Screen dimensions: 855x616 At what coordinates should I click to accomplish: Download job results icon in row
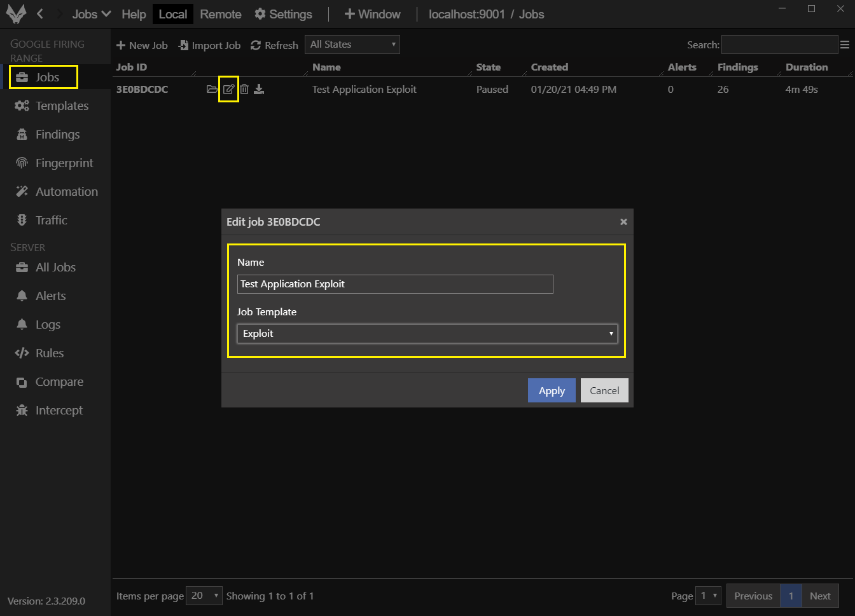pyautogui.click(x=259, y=90)
